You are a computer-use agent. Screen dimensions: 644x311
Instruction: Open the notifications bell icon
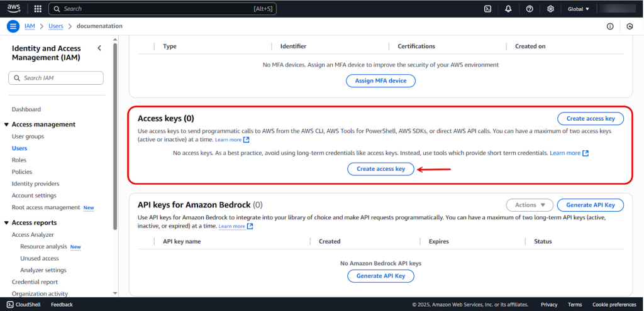tap(508, 9)
